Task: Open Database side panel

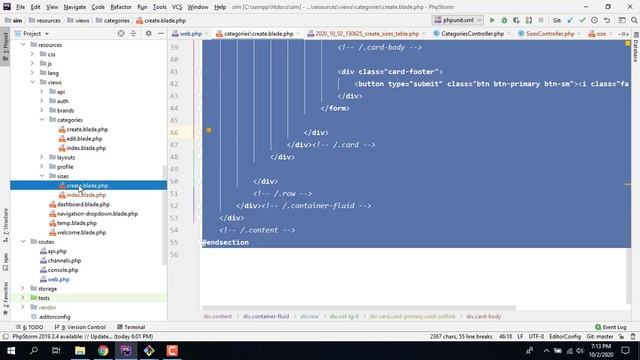Action: point(636,48)
